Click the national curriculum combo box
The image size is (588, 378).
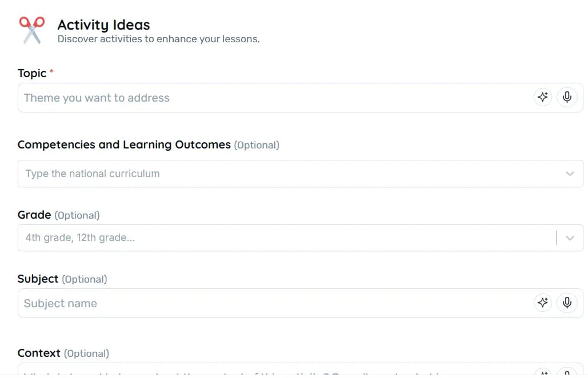pos(286,174)
